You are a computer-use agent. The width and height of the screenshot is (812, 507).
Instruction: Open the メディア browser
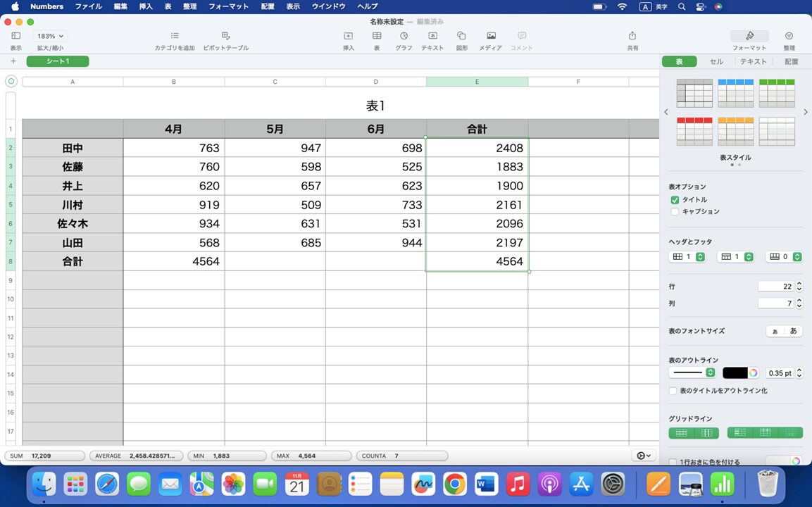point(490,39)
